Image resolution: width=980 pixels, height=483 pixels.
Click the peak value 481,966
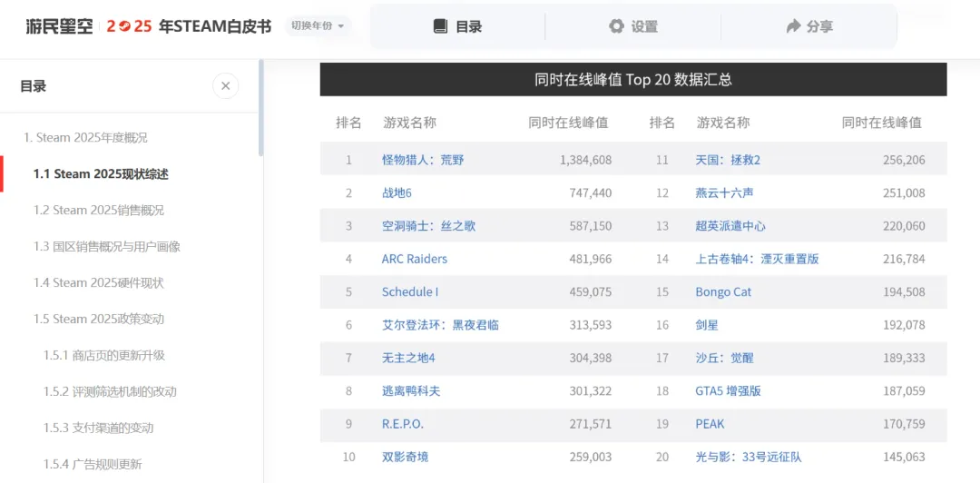[591, 259]
